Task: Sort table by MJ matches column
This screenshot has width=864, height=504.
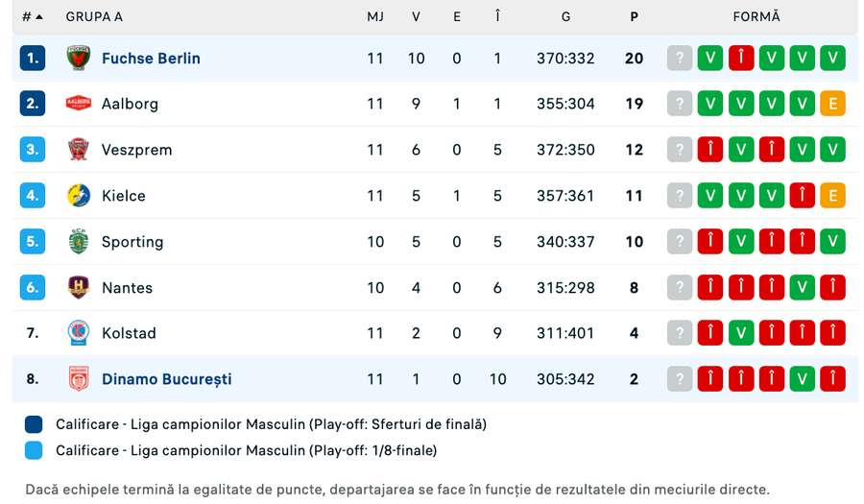Action: [375, 16]
